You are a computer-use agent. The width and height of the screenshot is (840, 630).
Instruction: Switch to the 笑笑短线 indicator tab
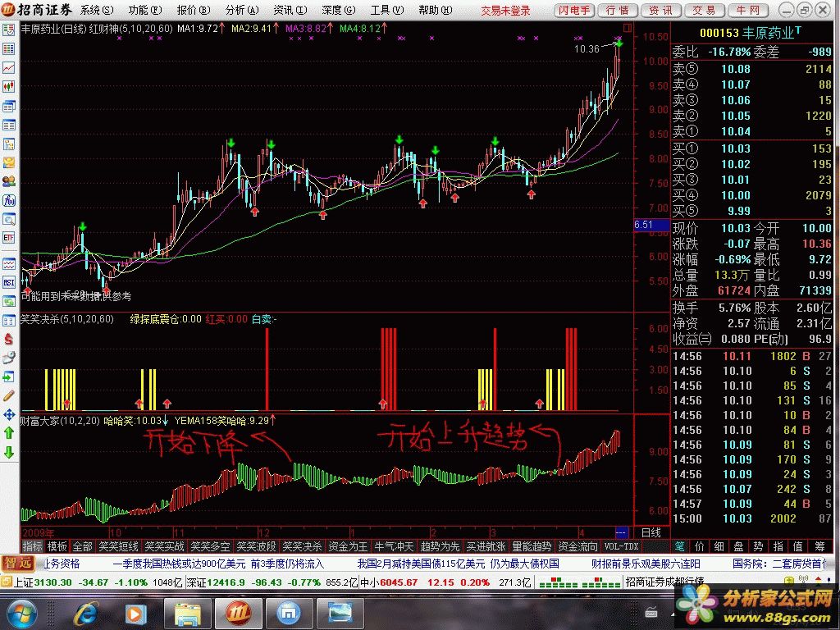(x=118, y=546)
